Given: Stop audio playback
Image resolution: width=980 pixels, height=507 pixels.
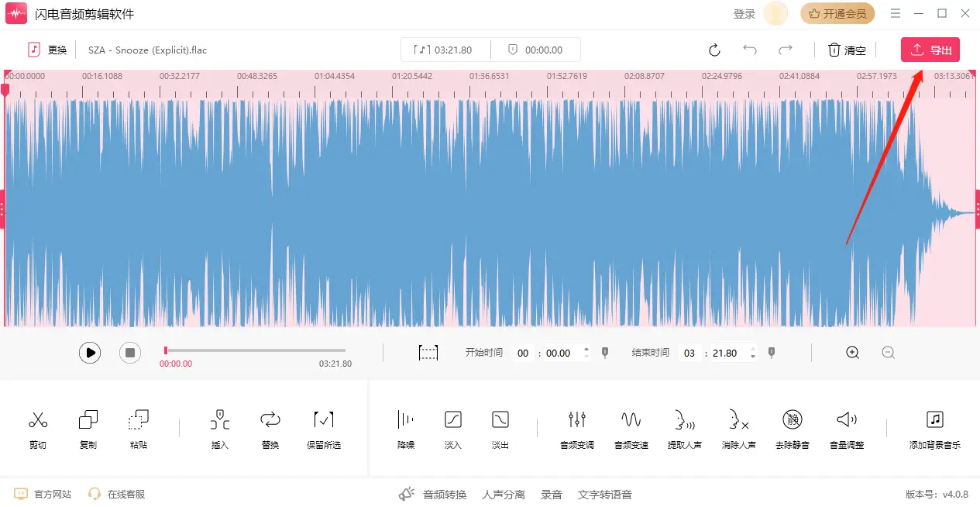Looking at the screenshot, I should [x=130, y=353].
